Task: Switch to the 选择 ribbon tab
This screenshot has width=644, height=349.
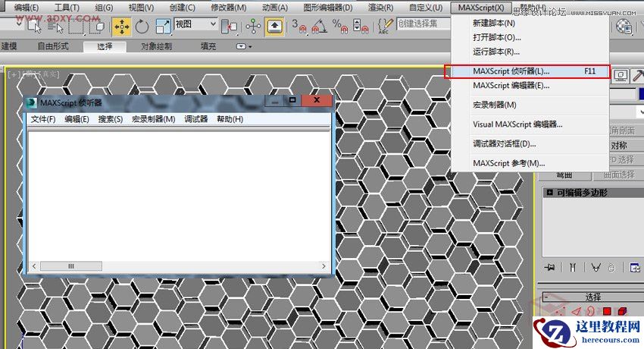Action: point(105,46)
